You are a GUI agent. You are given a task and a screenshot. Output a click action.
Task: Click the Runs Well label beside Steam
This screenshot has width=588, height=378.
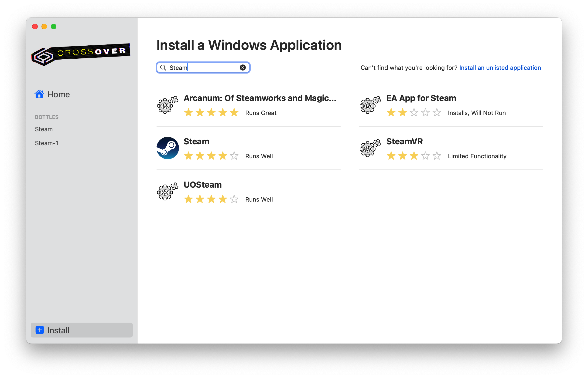259,156
